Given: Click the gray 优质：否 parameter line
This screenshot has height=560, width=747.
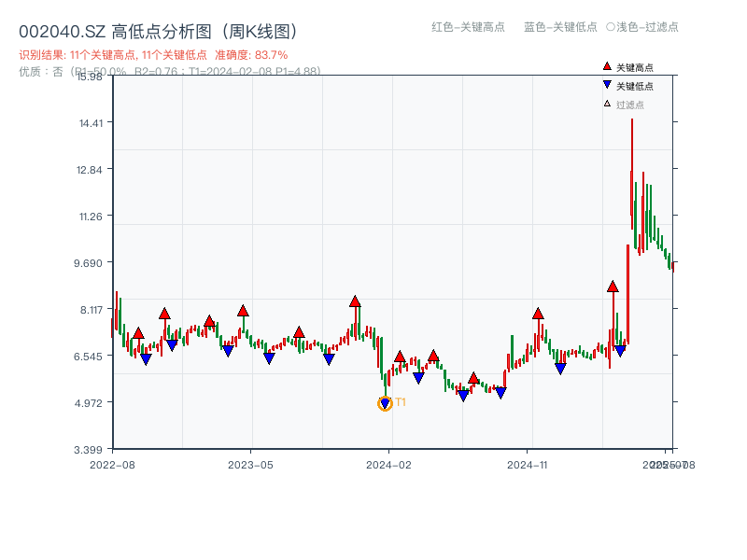Looking at the screenshot, I should pyautogui.click(x=170, y=72).
